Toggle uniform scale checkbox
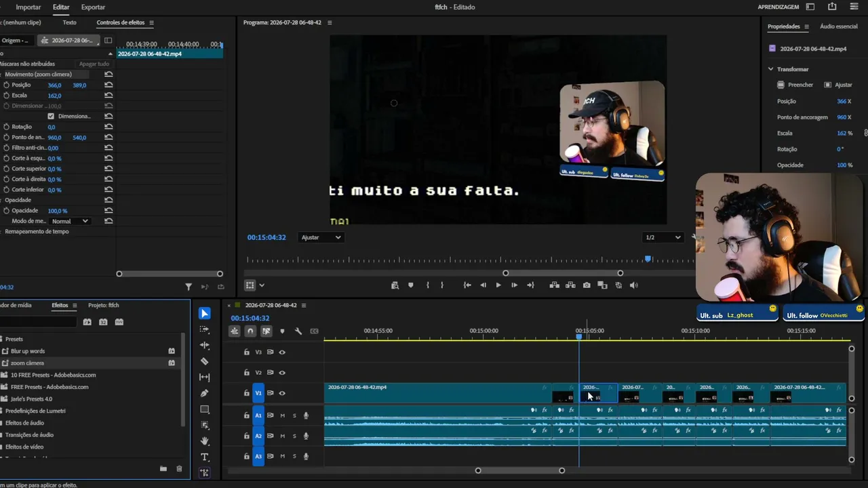 pyautogui.click(x=51, y=116)
